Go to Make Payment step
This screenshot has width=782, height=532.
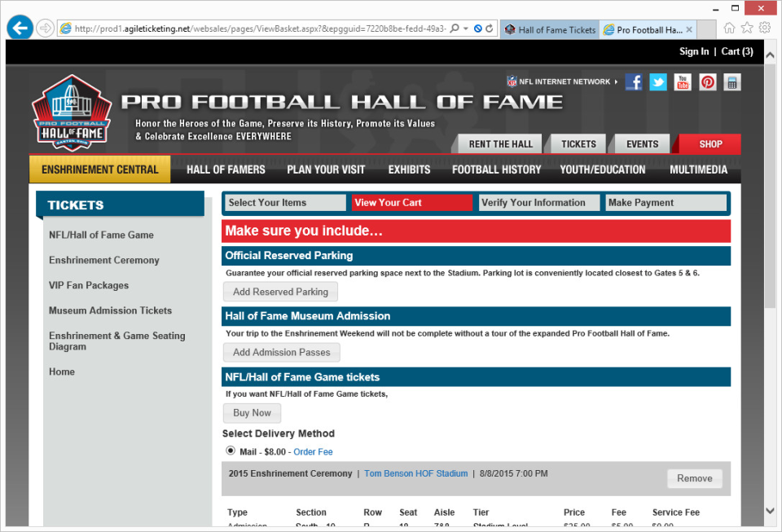tap(666, 202)
